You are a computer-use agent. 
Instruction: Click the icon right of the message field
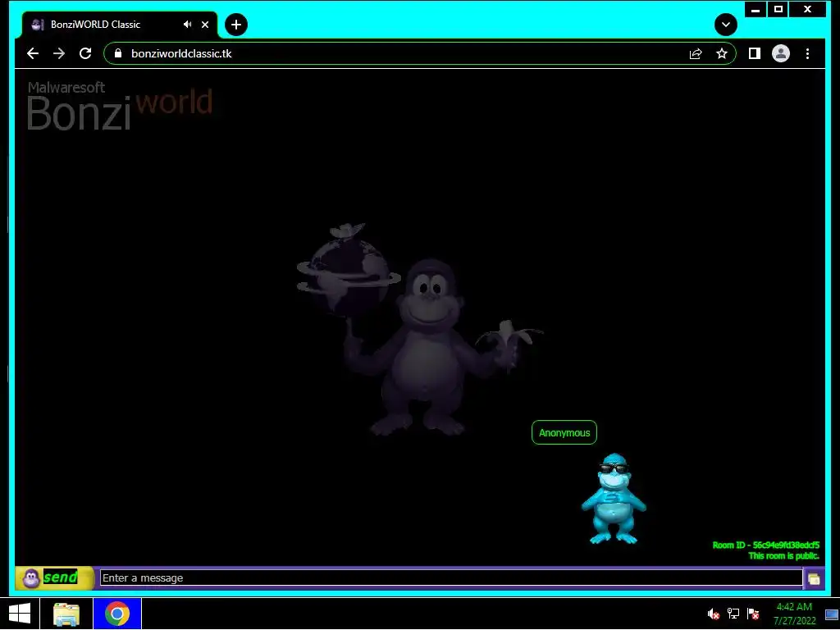(x=814, y=578)
